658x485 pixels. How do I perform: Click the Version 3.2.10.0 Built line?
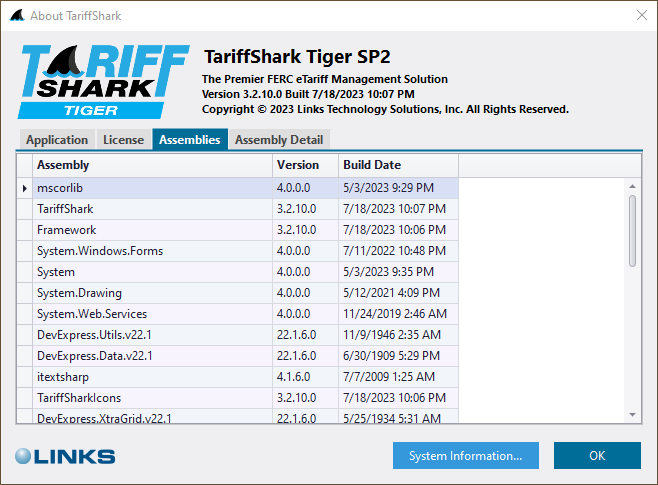tap(308, 94)
